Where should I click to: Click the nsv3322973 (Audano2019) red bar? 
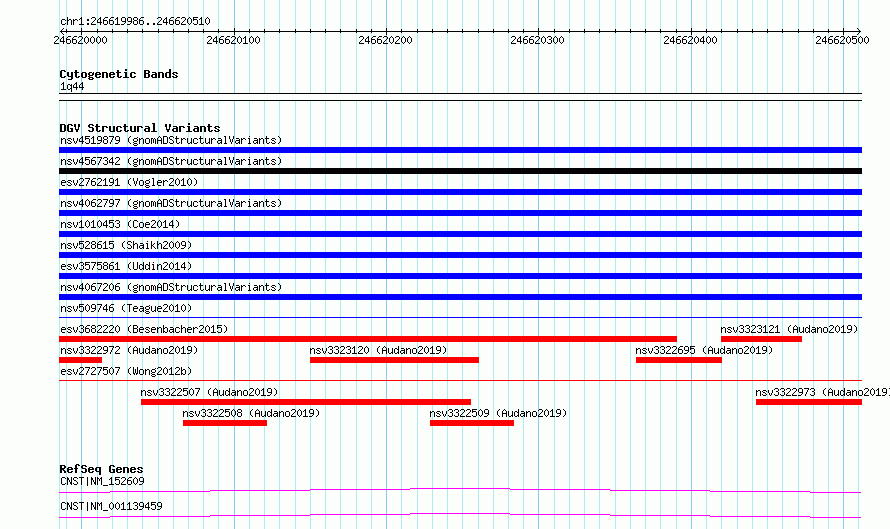click(809, 402)
